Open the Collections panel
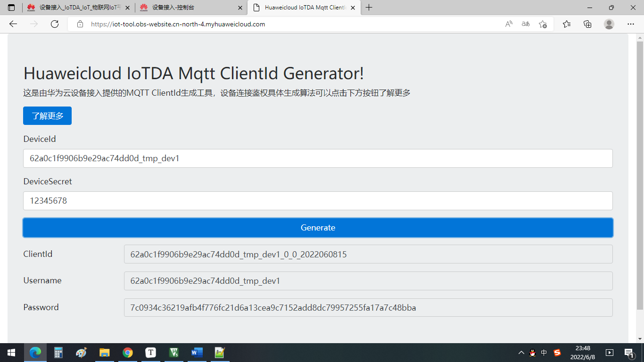Screen dimensions: 644x362 click(x=587, y=24)
